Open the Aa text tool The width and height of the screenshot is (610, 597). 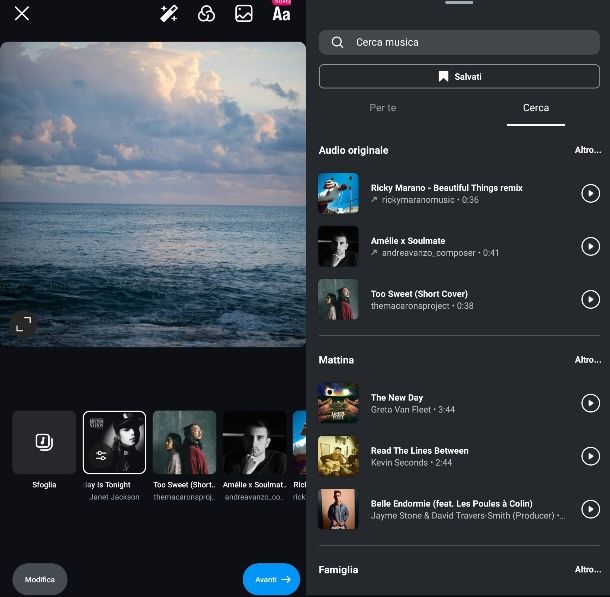pos(281,14)
